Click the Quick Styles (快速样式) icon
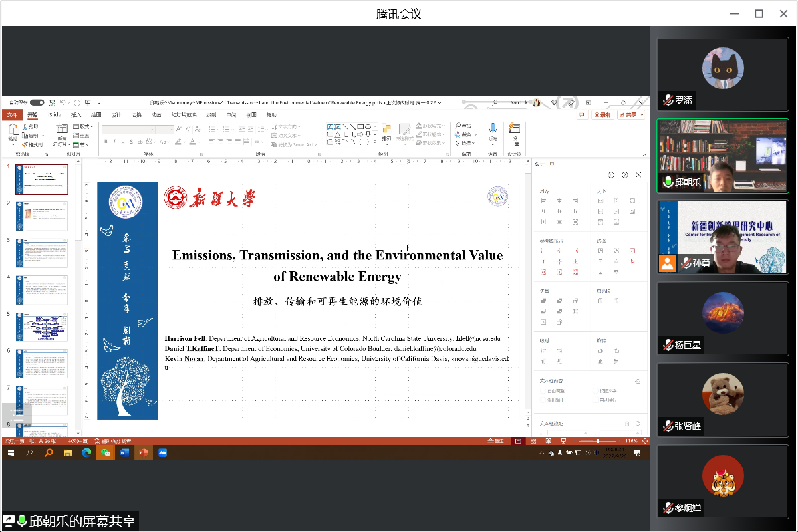This screenshot has height=532, width=798. [x=404, y=128]
